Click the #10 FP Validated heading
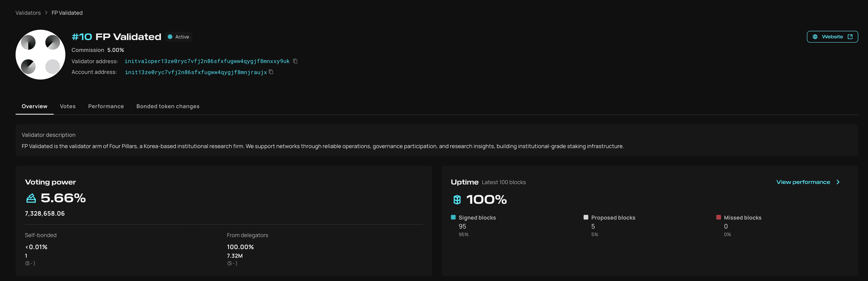 point(116,37)
